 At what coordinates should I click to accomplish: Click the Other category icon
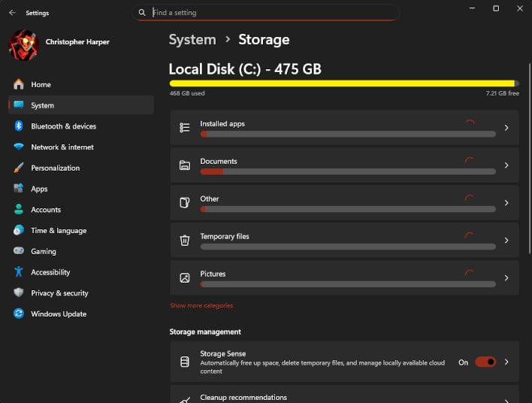point(185,203)
